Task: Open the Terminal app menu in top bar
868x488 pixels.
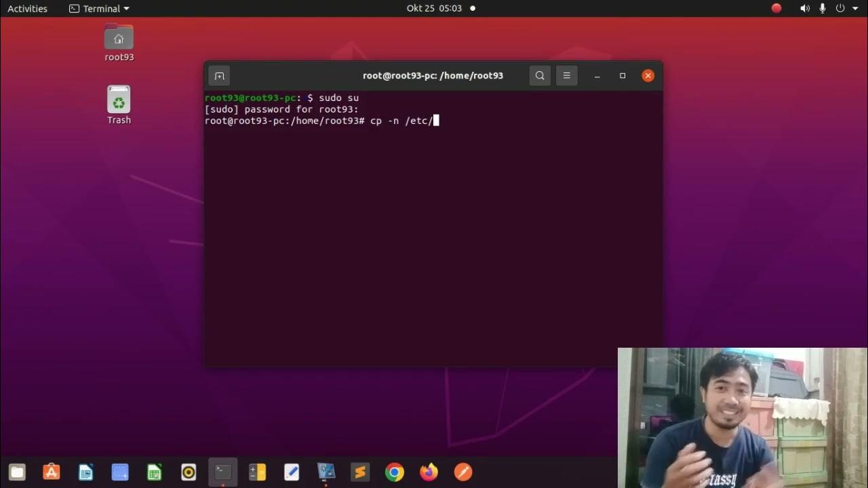Action: 99,8
